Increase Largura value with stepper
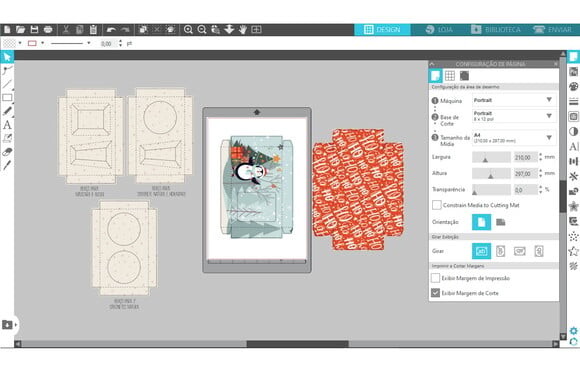The height and width of the screenshot is (369, 580). coord(540,155)
